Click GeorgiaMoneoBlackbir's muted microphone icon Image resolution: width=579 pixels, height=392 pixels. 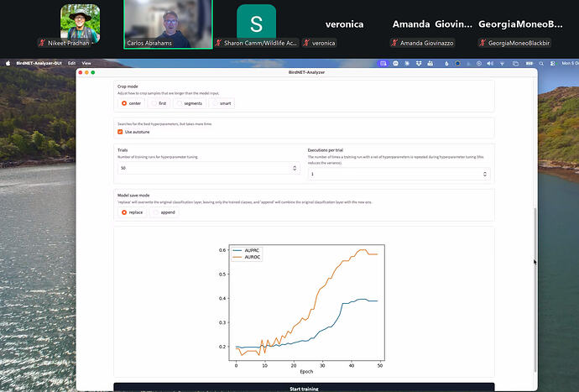pyautogui.click(x=482, y=43)
